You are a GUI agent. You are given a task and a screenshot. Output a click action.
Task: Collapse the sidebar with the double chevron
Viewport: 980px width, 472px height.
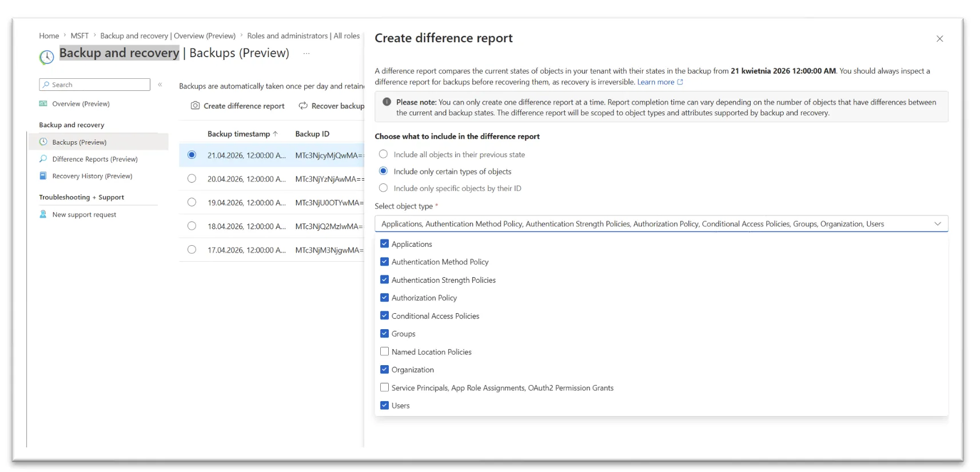tap(160, 85)
